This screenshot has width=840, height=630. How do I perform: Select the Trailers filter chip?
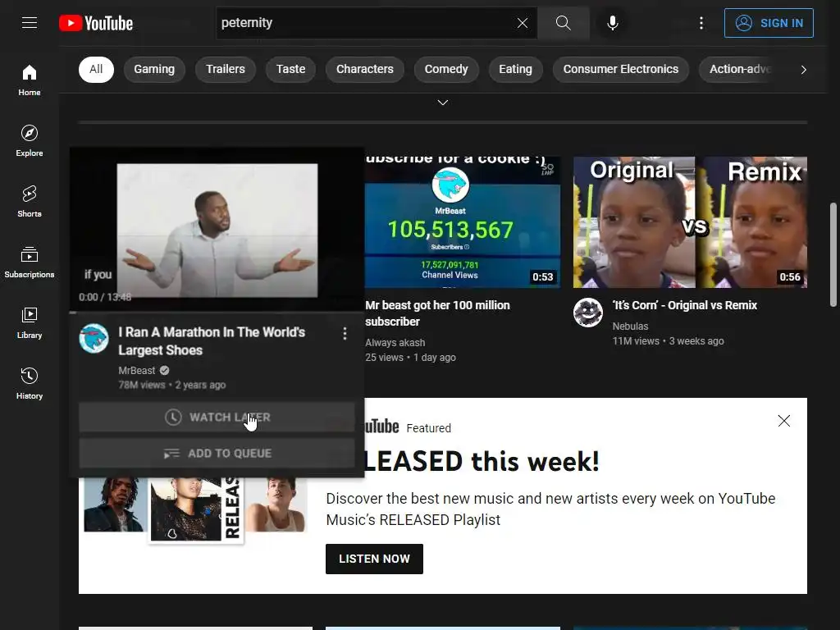click(x=226, y=69)
